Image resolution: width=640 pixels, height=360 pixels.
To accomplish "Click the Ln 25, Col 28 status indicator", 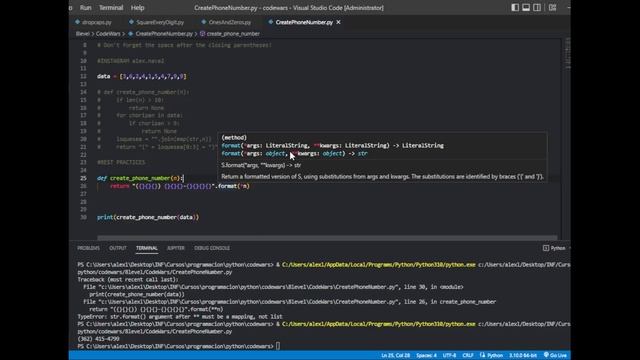I will click(x=395, y=356).
